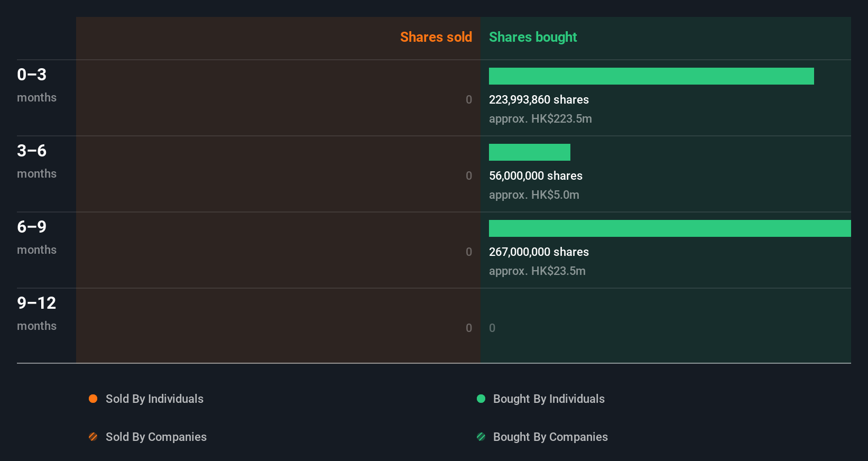The height and width of the screenshot is (461, 868).
Task: Click the 223,993,860 shares value
Action: coord(539,99)
